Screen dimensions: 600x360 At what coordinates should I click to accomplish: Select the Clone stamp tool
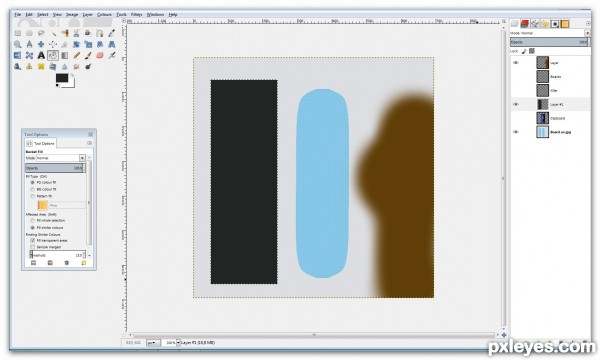(x=29, y=67)
